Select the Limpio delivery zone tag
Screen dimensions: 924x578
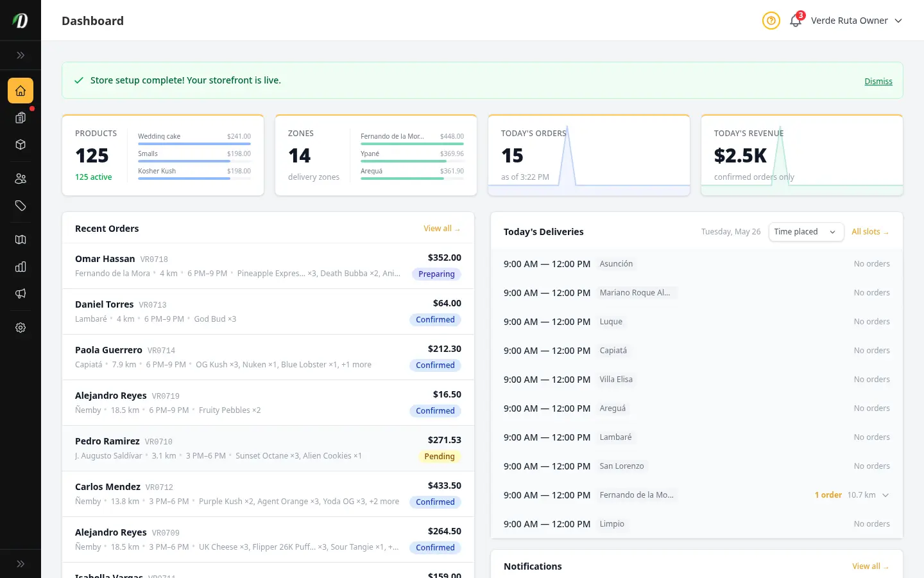tap(612, 524)
